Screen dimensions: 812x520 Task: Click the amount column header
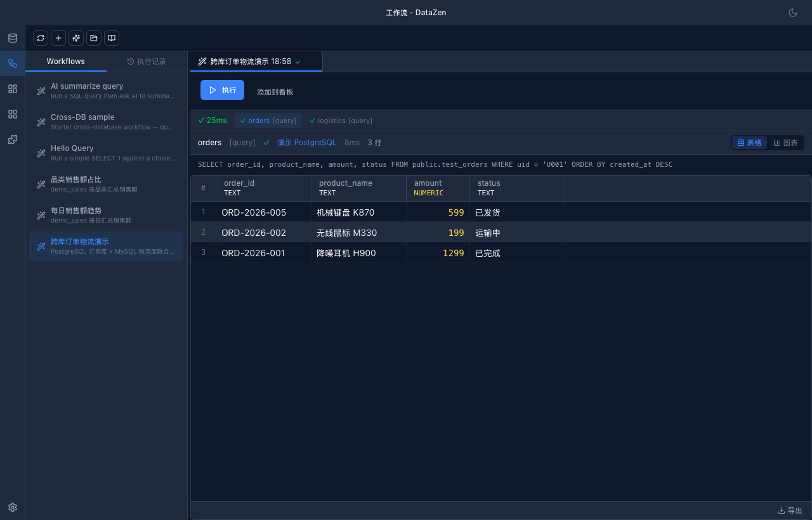[x=438, y=188]
